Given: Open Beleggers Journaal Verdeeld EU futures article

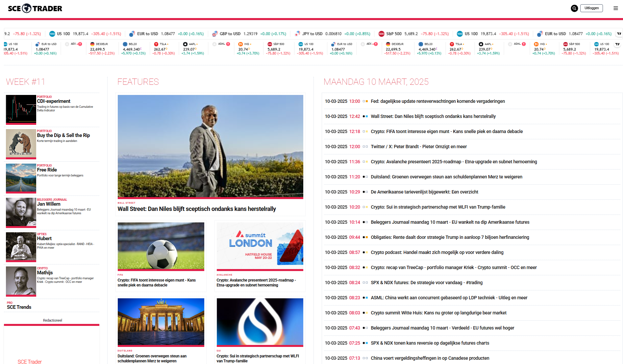Looking at the screenshot, I should pos(442,328).
